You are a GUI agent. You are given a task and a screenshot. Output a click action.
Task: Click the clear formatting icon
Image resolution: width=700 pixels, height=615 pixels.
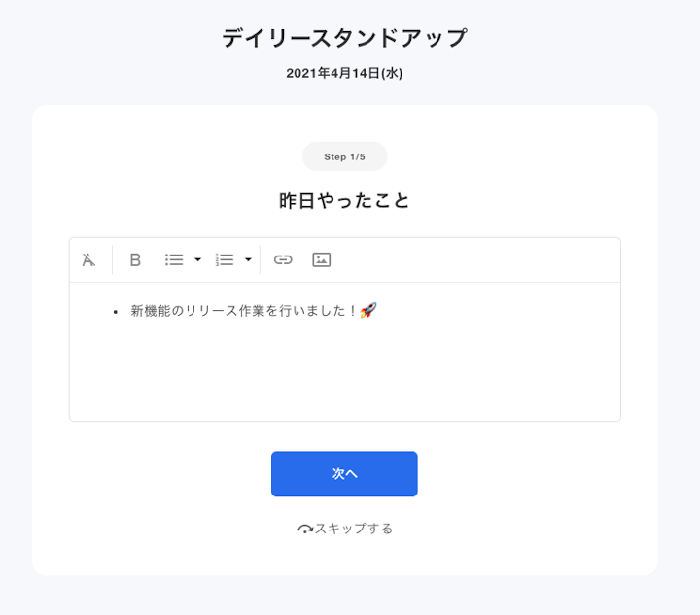(89, 259)
